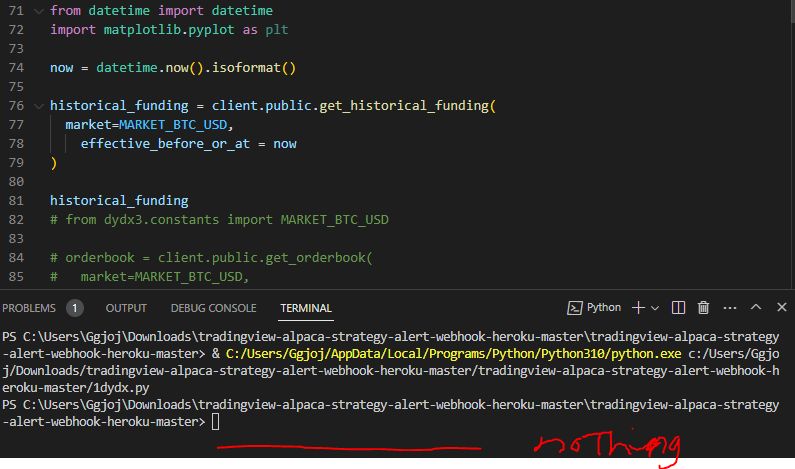Switch to the PROBLEMS tab
Image resolution: width=795 pixels, height=469 pixels.
pyautogui.click(x=29, y=308)
